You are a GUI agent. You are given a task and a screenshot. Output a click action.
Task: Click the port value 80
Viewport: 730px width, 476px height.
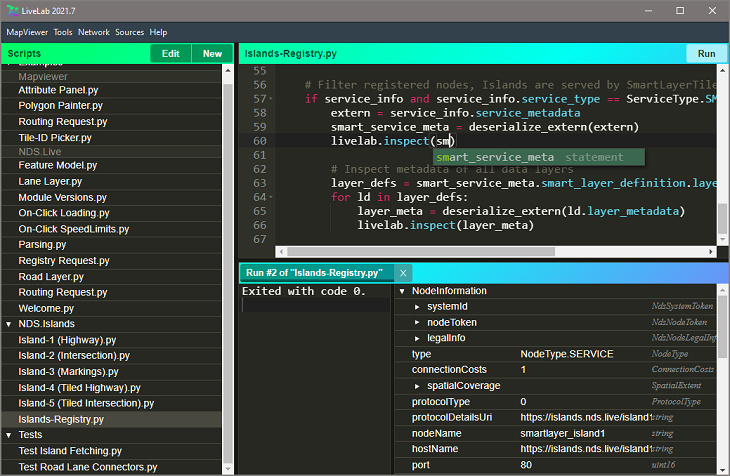(x=526, y=465)
